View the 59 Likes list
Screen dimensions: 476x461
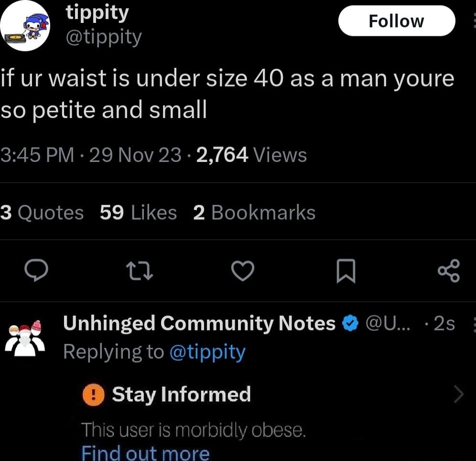(138, 213)
